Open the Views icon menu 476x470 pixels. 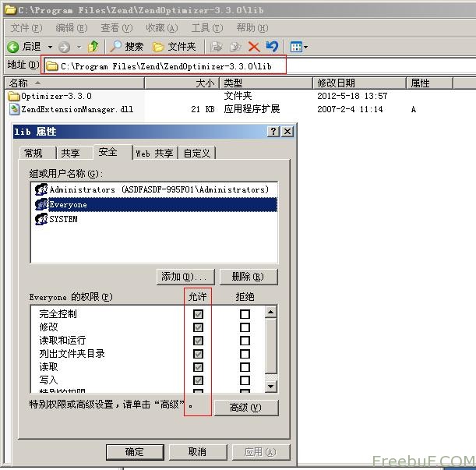pyautogui.click(x=296, y=47)
